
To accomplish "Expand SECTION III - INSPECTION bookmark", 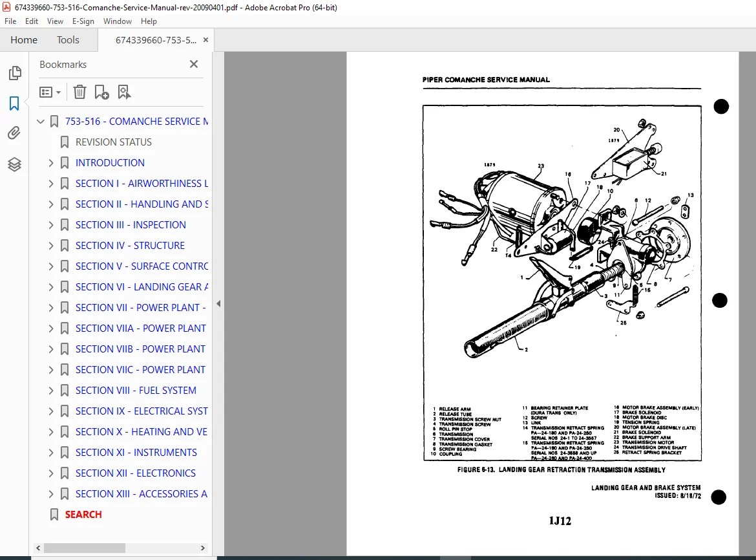I will coord(51,225).
